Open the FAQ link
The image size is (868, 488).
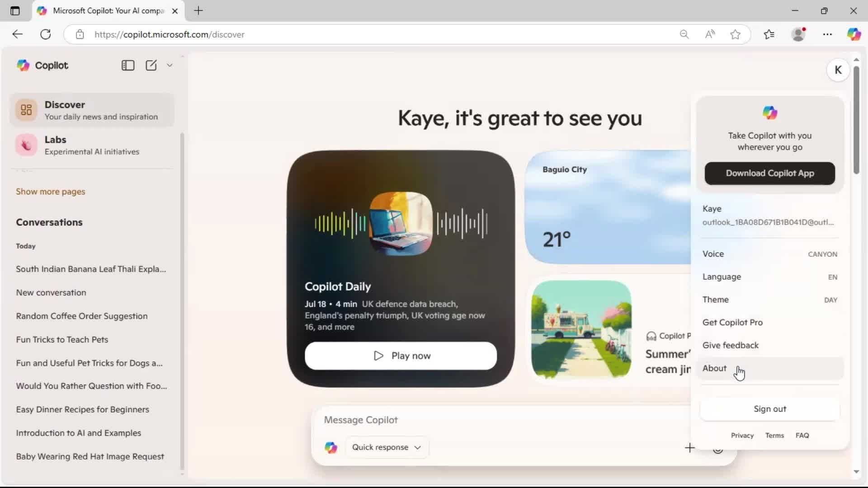[802, 436]
